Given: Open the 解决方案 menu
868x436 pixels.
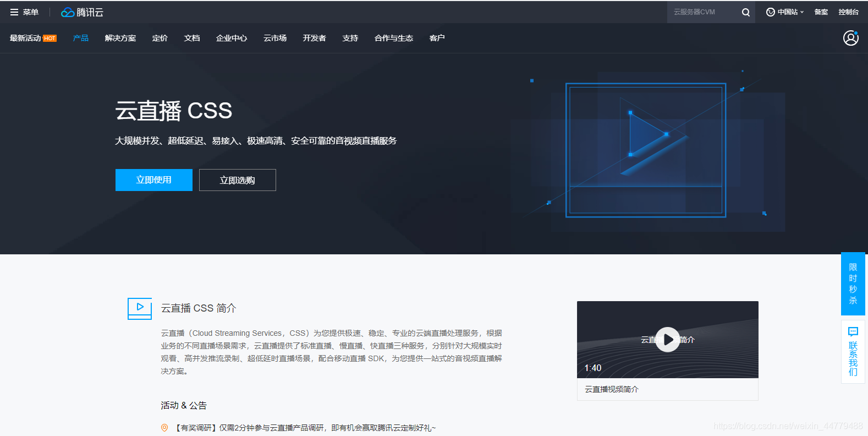Looking at the screenshot, I should [120, 38].
